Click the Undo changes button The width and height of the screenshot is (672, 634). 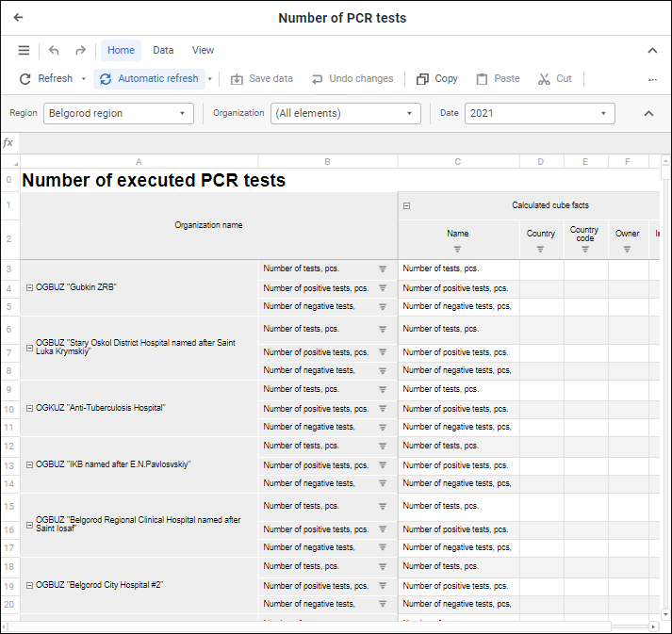tap(352, 79)
